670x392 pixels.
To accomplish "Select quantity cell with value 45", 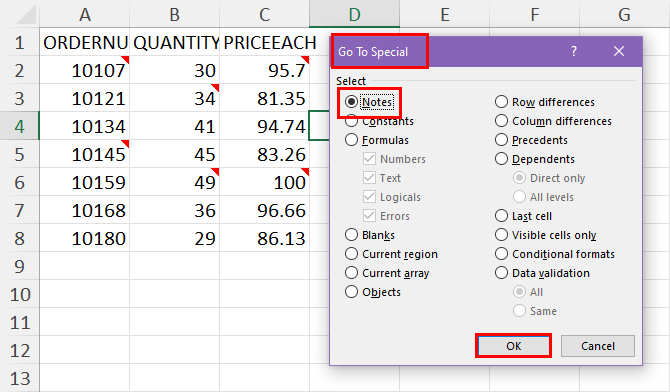I will [x=174, y=154].
